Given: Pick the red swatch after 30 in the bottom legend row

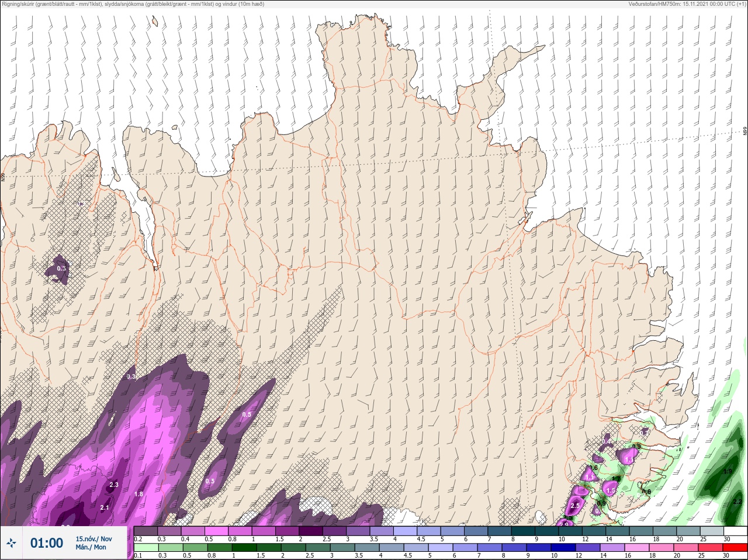Looking at the screenshot, I should (736, 548).
